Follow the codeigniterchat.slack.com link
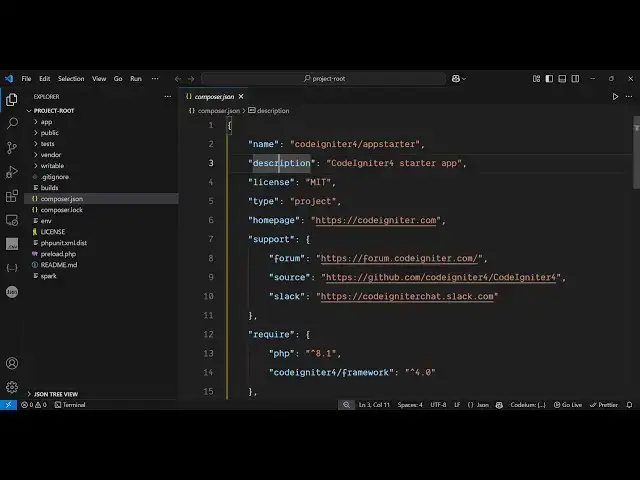The image size is (640, 480). [407, 296]
